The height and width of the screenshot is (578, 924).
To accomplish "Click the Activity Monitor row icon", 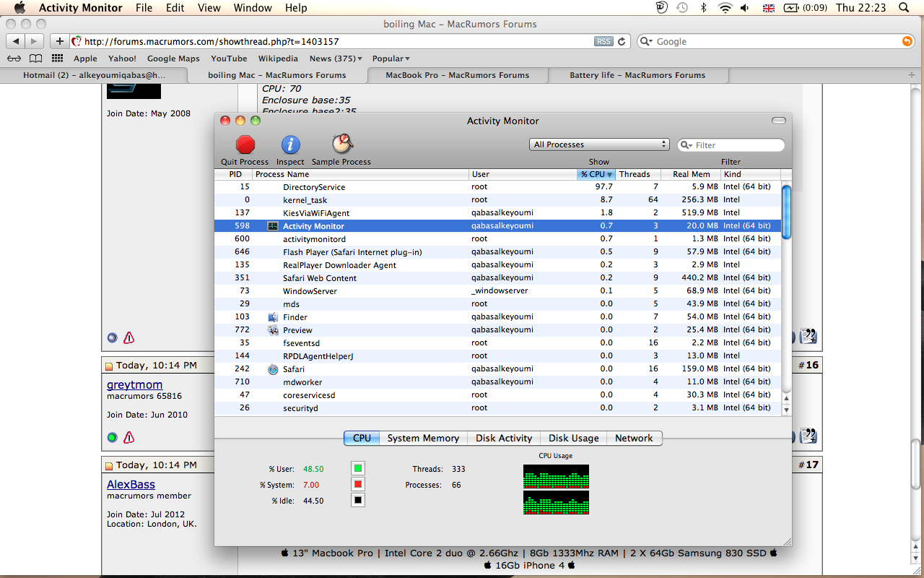I will 273,226.
